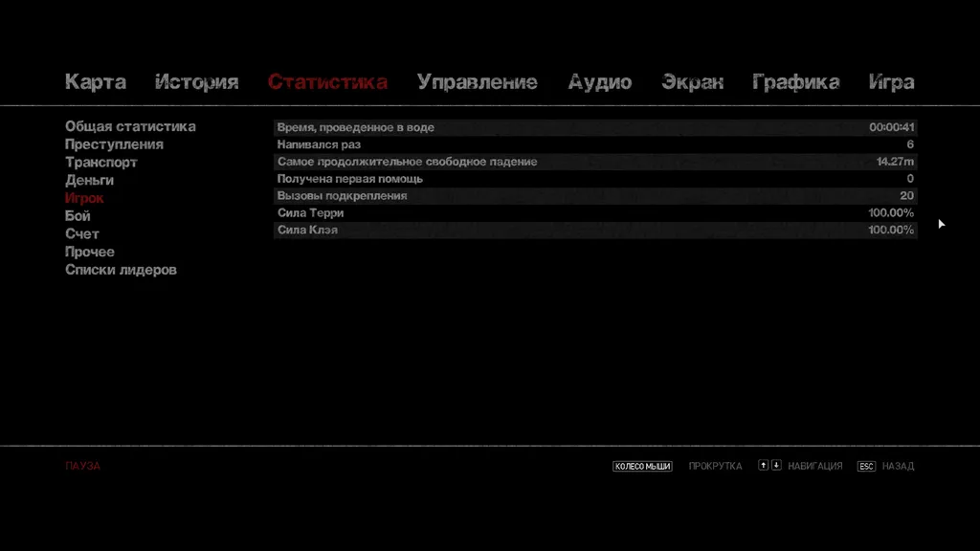The height and width of the screenshot is (551, 980).
Task: Open Списки лидеров leaderboards
Action: [x=121, y=270]
